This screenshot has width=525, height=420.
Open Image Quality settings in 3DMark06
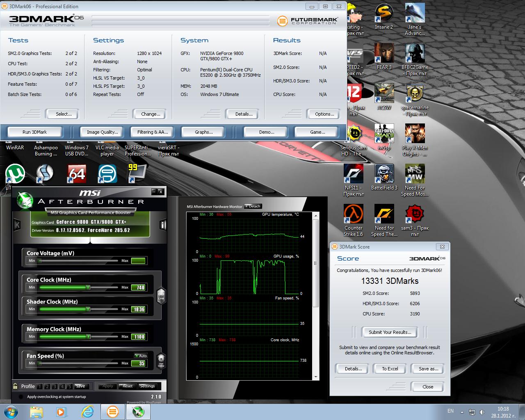tap(103, 132)
